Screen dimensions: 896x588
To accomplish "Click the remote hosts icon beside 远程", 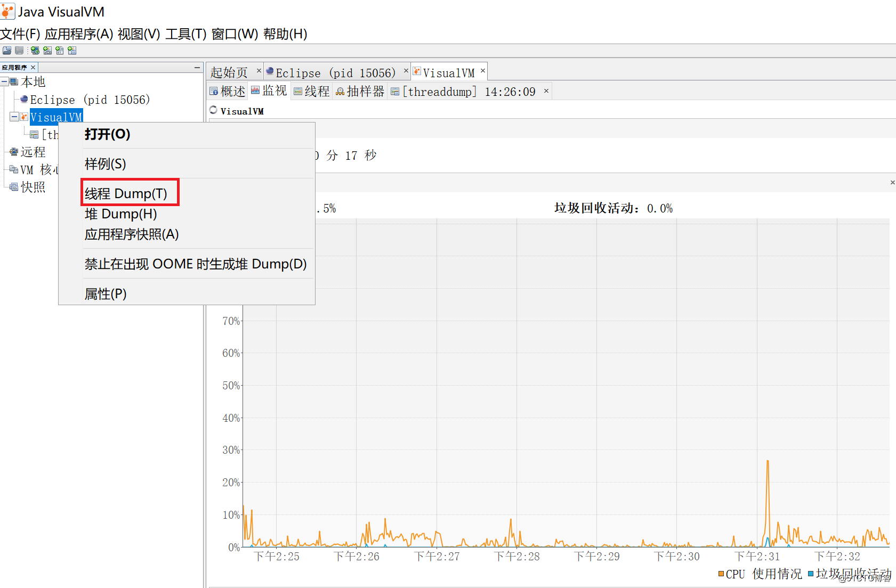I will [x=14, y=152].
